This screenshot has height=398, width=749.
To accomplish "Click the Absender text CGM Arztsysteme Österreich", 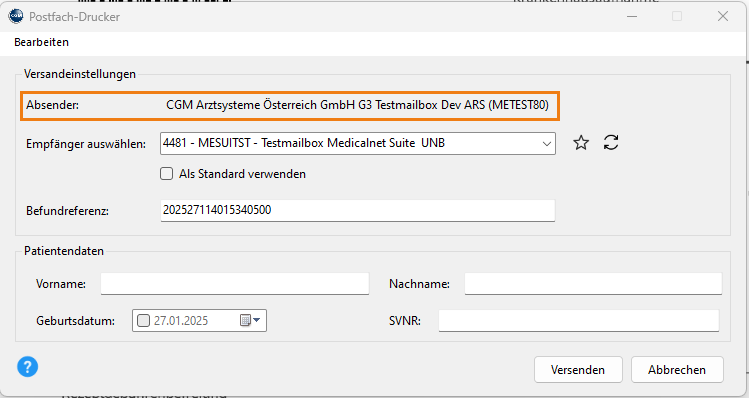I will pos(357,105).
